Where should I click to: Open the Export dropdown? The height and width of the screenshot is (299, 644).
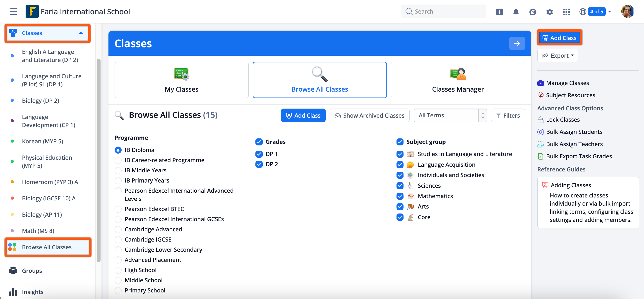557,55
